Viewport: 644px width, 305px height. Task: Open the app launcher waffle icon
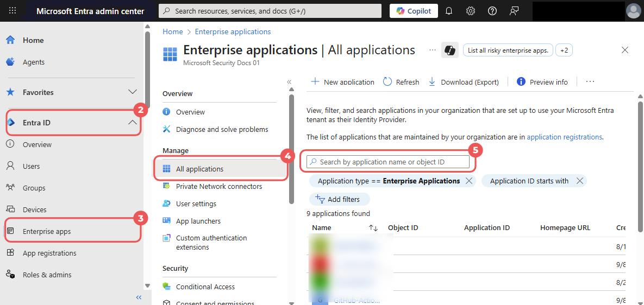point(12,11)
